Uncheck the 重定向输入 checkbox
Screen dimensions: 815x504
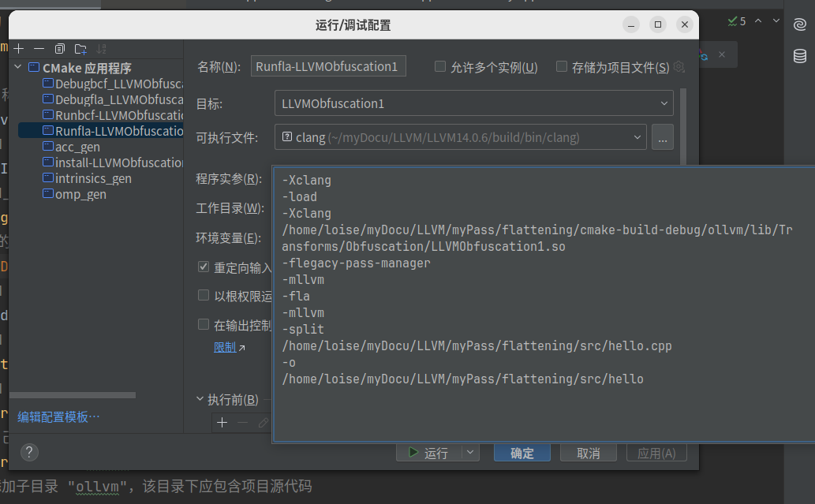point(204,267)
